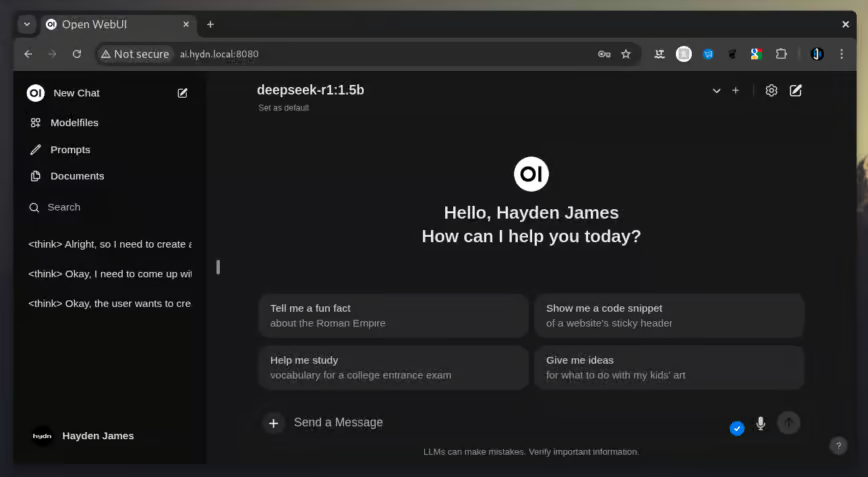Toggle sidebar using the vertical handle

[218, 267]
